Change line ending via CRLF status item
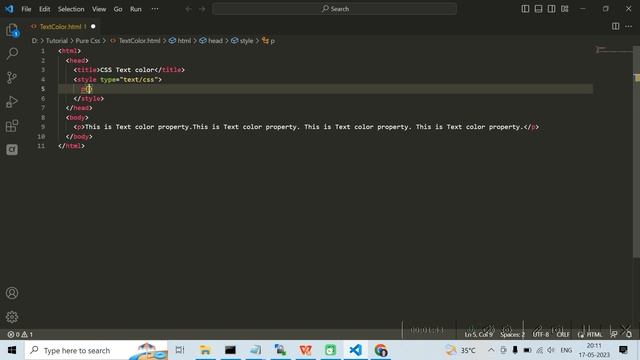This screenshot has height=360, width=640. [563, 335]
